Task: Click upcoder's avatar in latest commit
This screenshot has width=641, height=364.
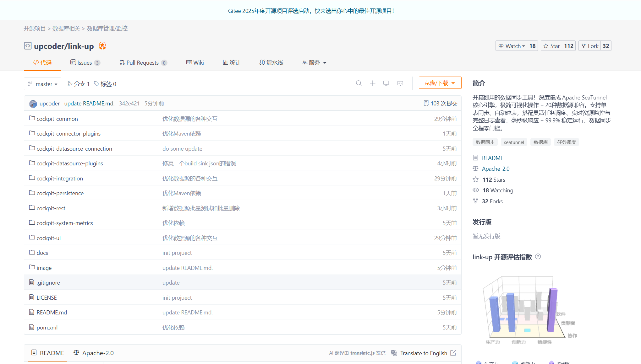Action: (33, 104)
